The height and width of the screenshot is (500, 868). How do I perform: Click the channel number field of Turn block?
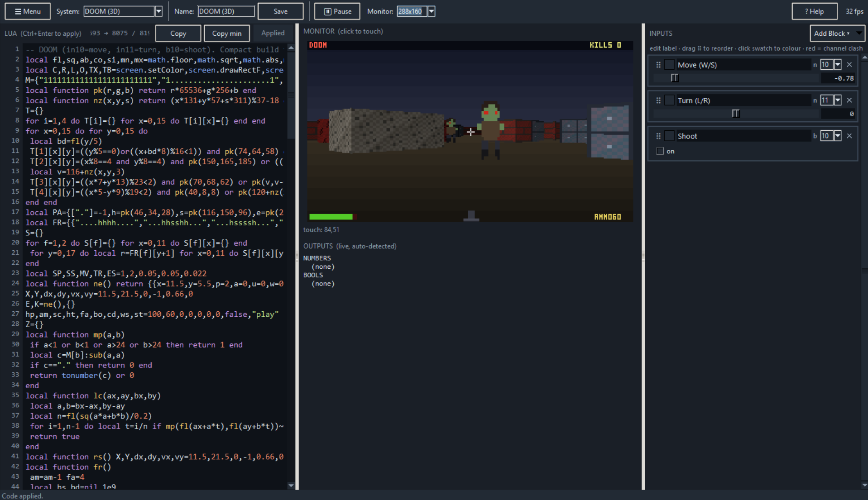point(827,100)
